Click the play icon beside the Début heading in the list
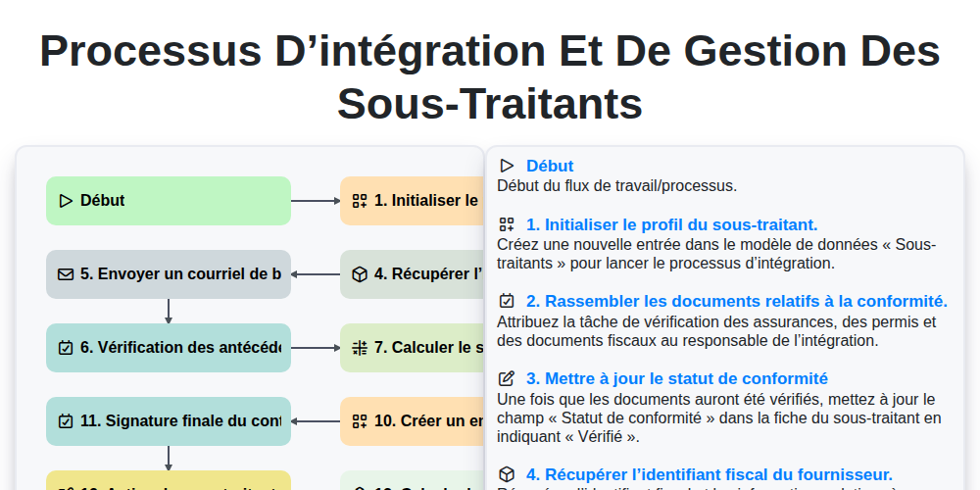 pyautogui.click(x=507, y=166)
